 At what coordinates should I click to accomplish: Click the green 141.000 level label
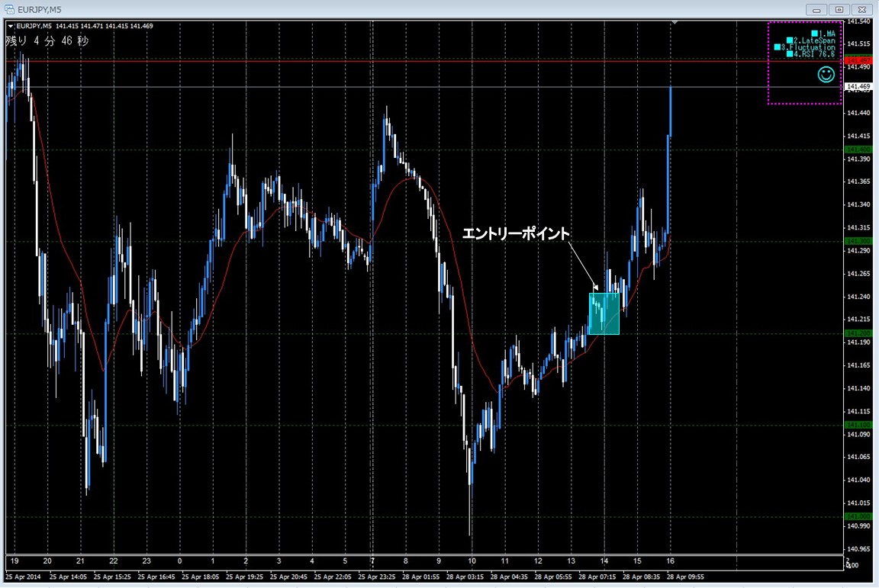coord(858,517)
